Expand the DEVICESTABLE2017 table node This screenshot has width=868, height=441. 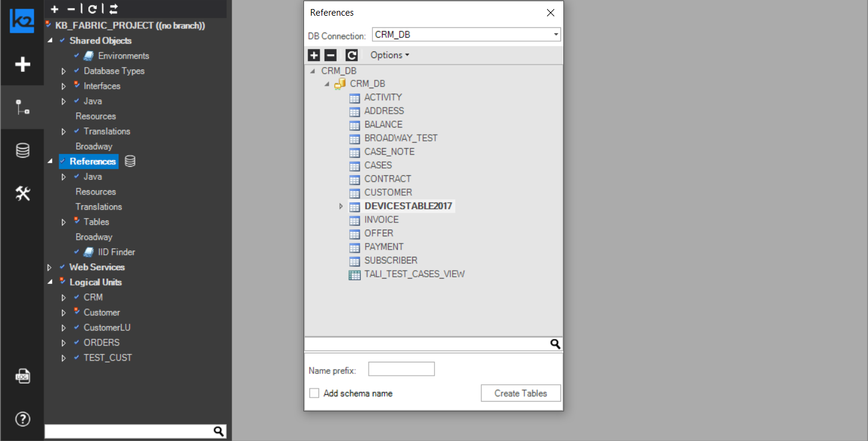[341, 206]
